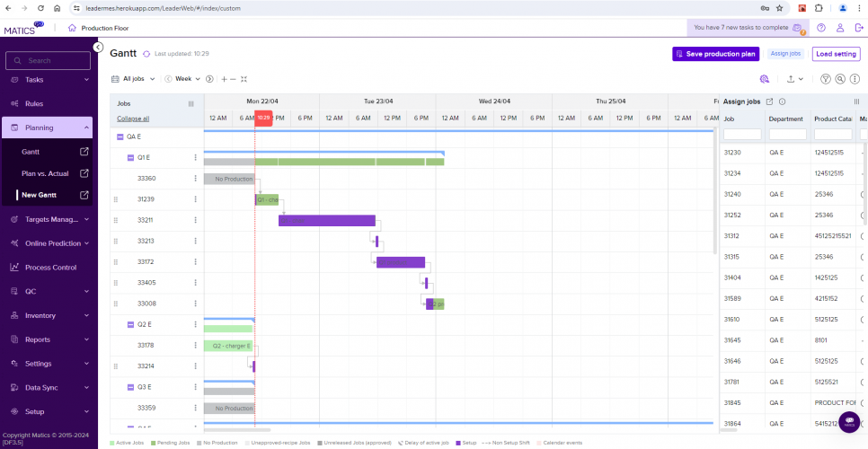
Task: Click the purple optimization gear icon
Action: click(x=765, y=79)
